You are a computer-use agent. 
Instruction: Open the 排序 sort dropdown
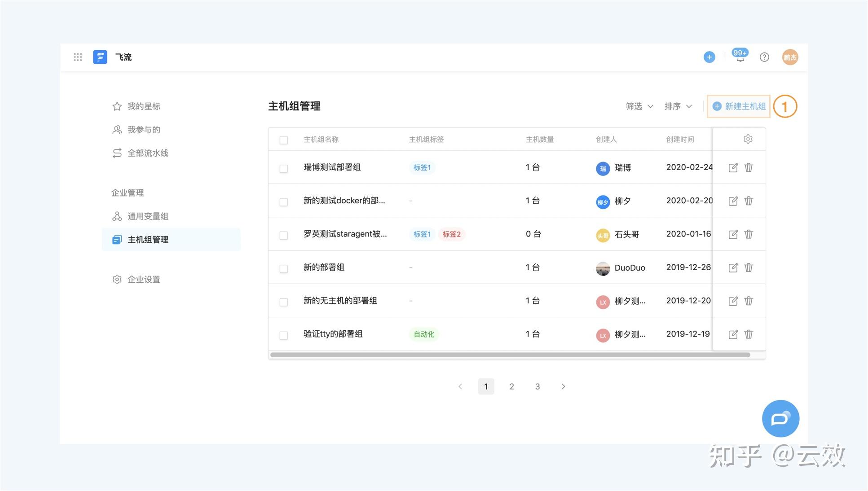[x=677, y=106]
